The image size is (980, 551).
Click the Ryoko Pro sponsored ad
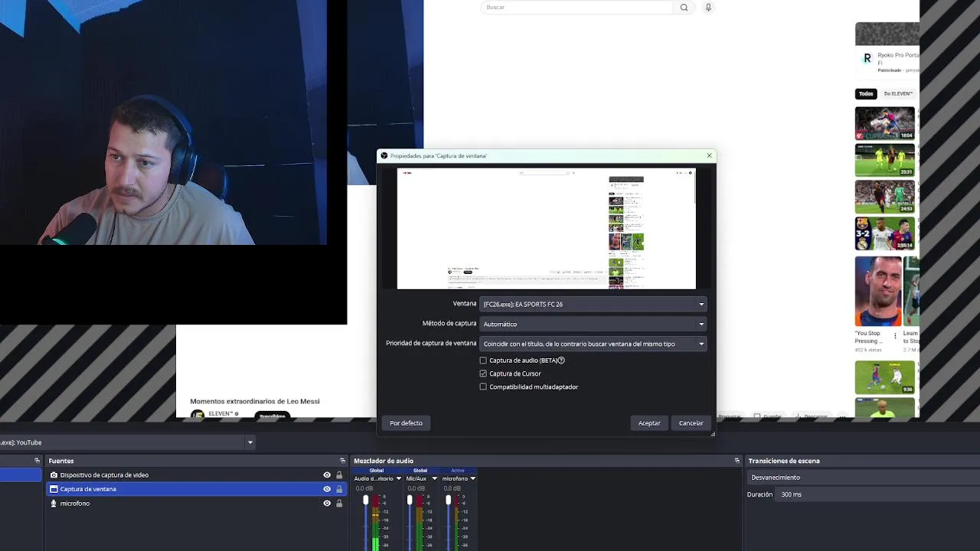pos(887,49)
